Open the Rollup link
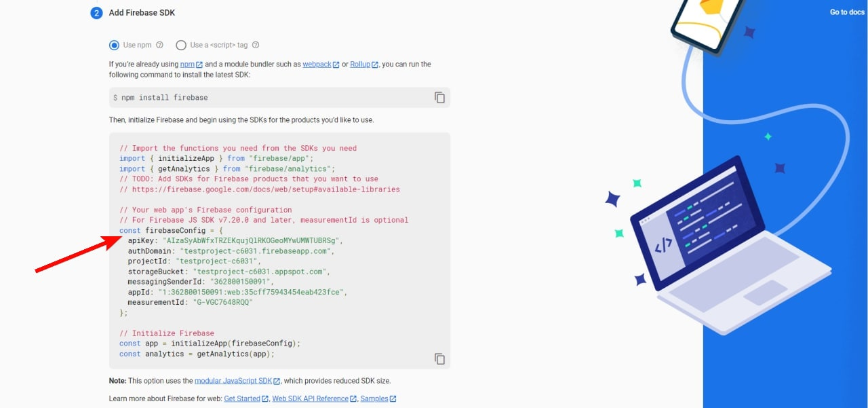Screen dimensions: 868x408 (x=360, y=64)
